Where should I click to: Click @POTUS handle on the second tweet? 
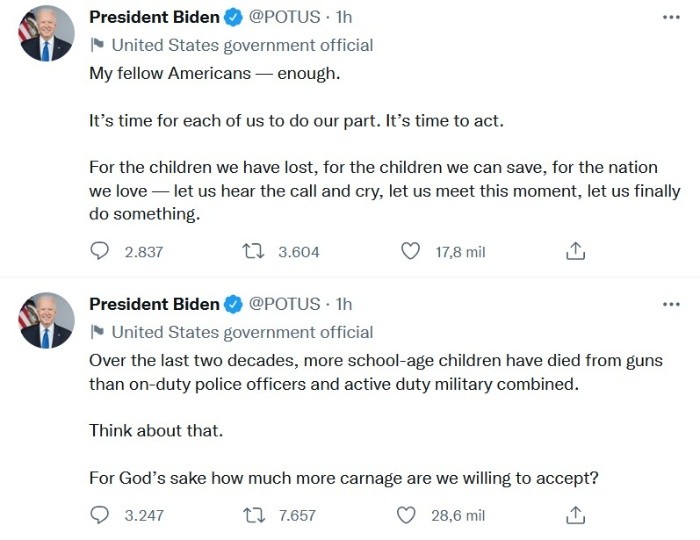click(284, 304)
